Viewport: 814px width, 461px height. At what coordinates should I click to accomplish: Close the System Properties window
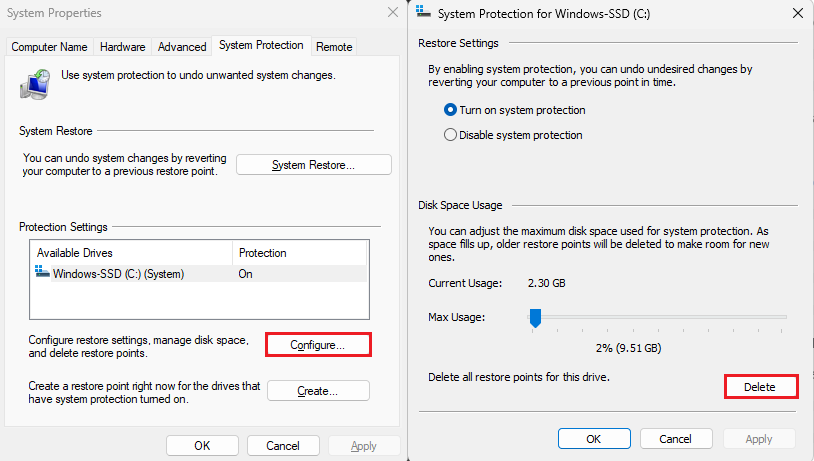pyautogui.click(x=392, y=13)
